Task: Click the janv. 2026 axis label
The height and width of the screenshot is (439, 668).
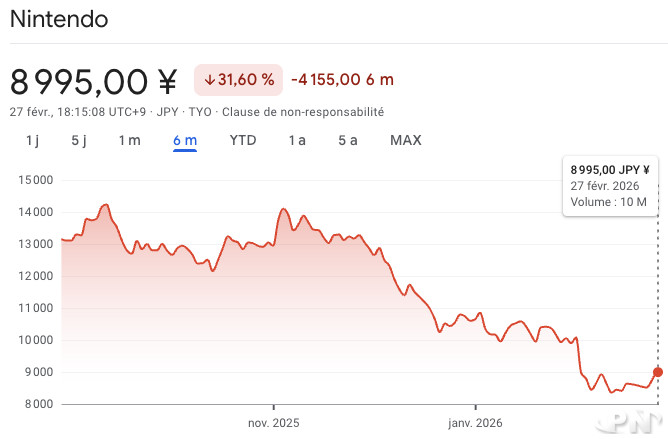Action: [x=476, y=421]
